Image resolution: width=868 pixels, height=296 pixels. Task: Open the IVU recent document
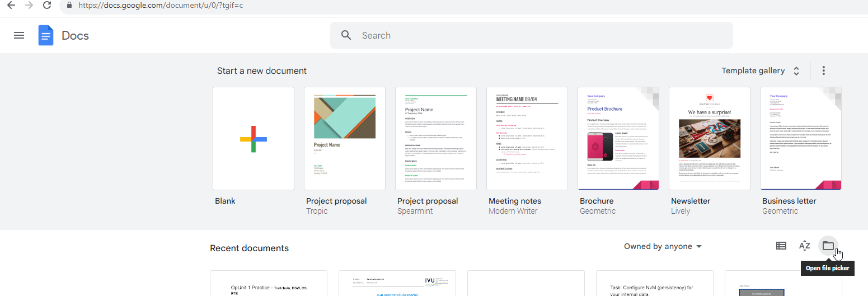[397, 283]
